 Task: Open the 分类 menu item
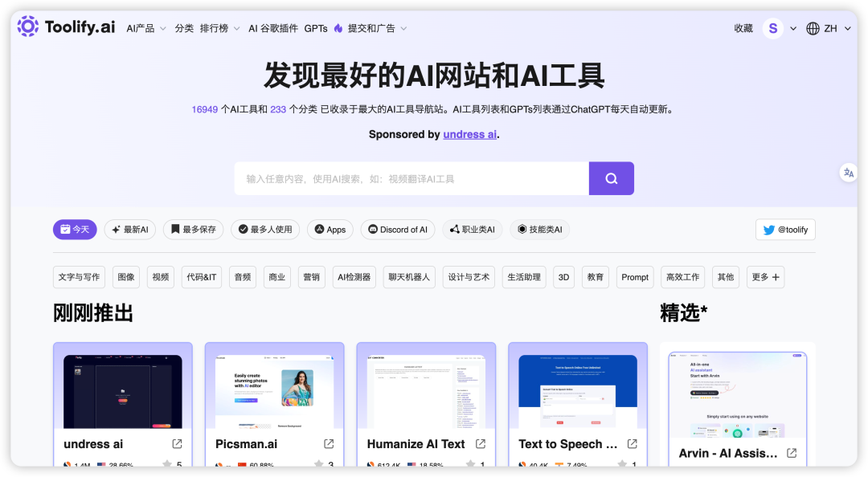(184, 28)
